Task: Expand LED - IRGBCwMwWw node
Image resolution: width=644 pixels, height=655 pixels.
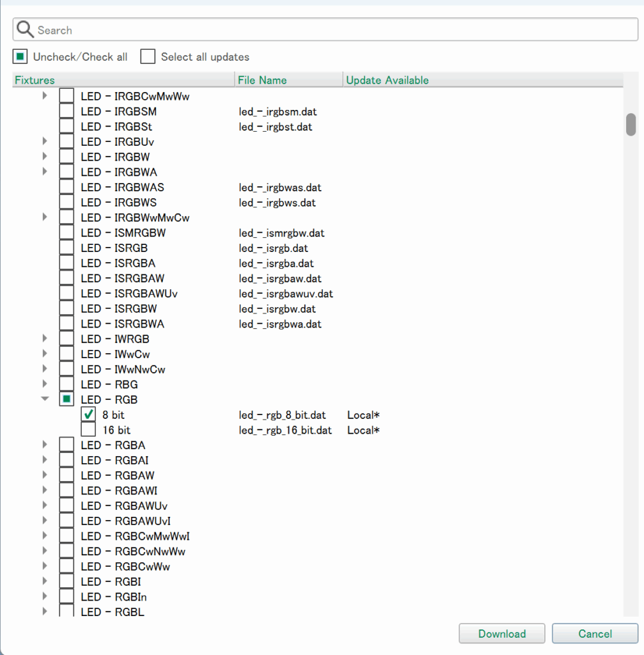Action: [x=45, y=96]
